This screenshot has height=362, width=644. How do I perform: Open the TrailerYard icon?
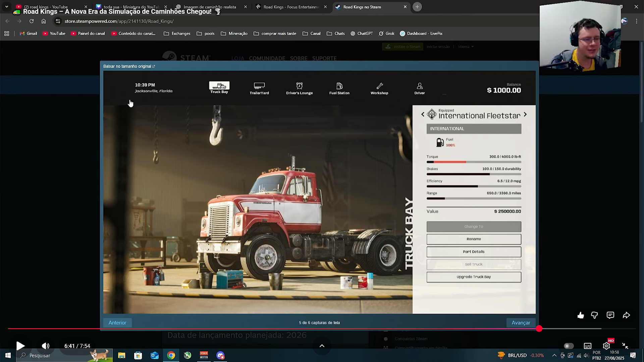[259, 86]
